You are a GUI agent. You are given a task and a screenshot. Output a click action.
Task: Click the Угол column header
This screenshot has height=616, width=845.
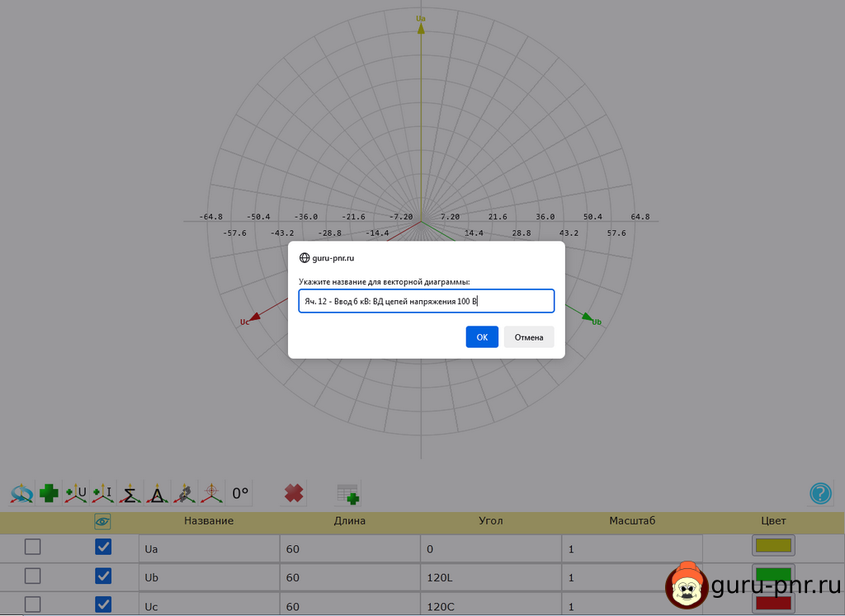(x=491, y=520)
